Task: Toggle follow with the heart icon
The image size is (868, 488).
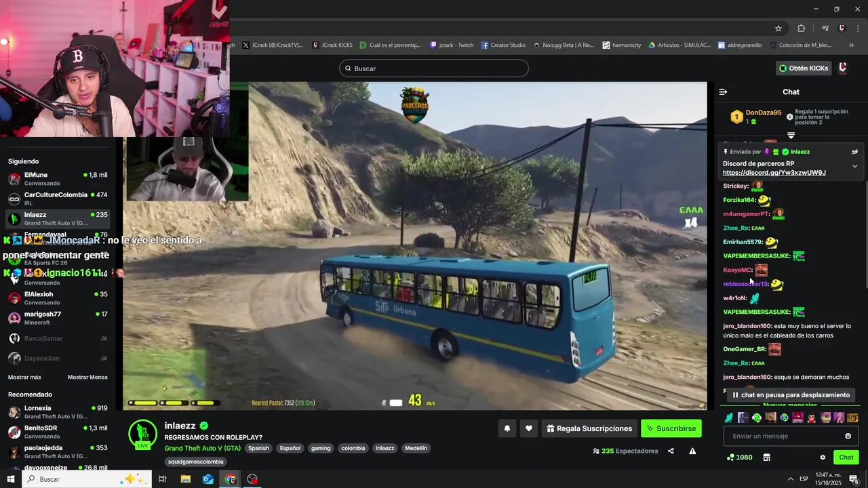Action: pyautogui.click(x=529, y=428)
